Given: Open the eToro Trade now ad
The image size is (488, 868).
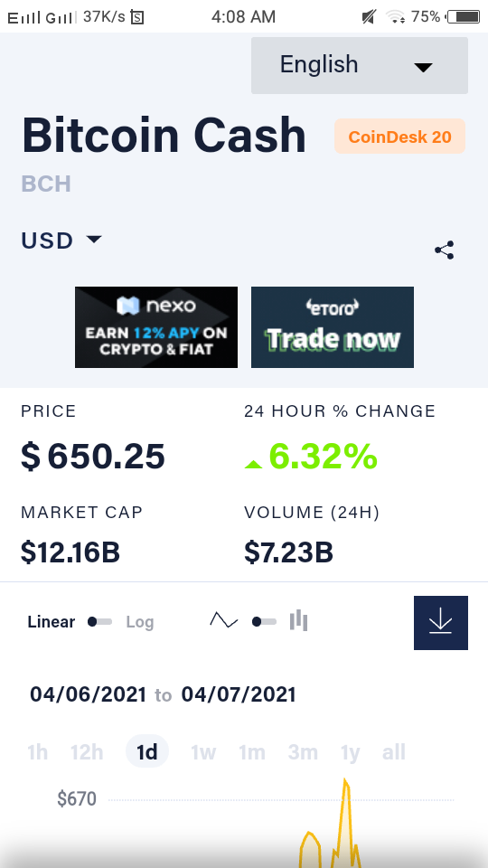Looking at the screenshot, I should [x=333, y=327].
